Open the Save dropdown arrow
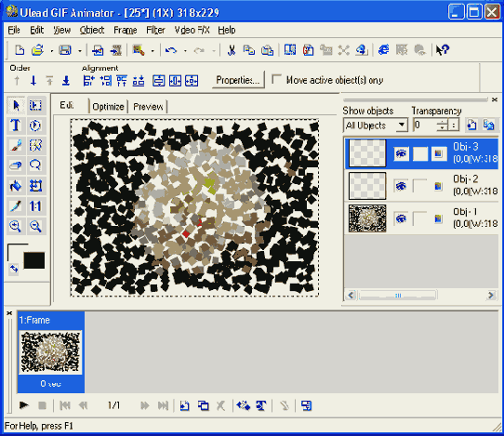Viewport: 504px width, 436px height. (80, 51)
